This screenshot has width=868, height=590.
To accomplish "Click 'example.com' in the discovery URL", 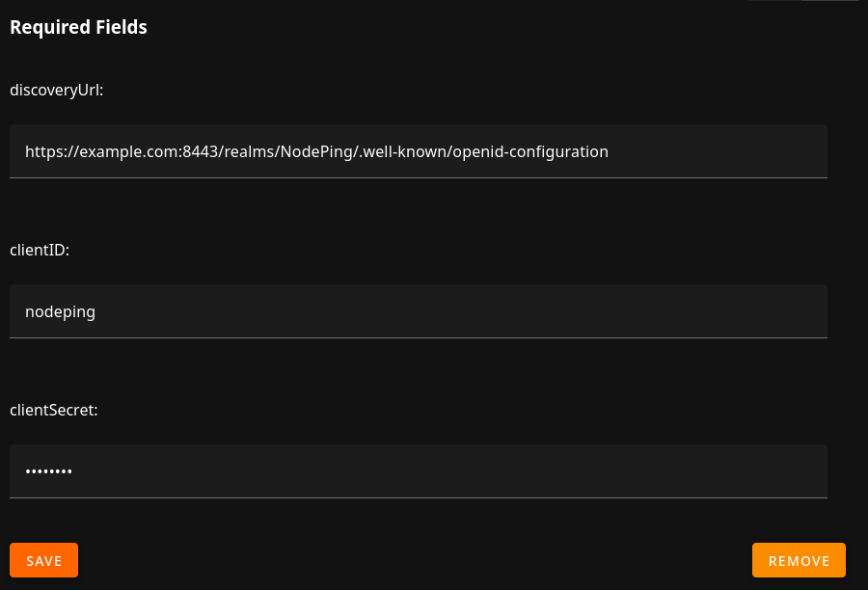I will (125, 151).
